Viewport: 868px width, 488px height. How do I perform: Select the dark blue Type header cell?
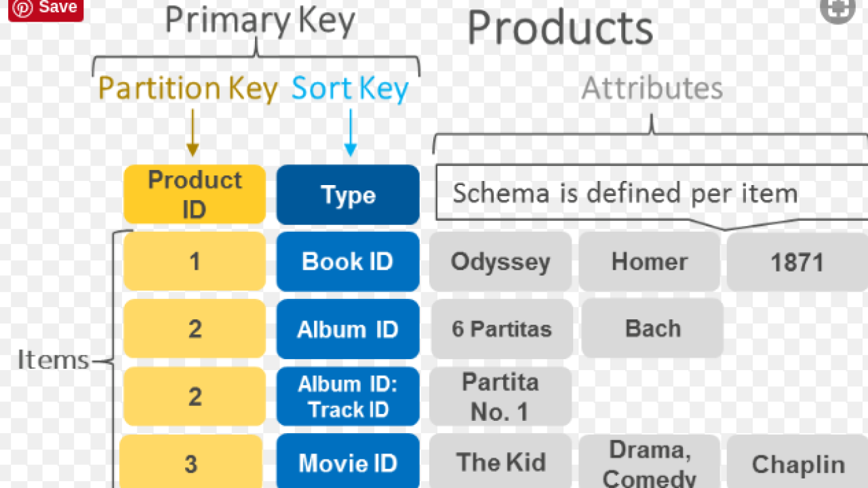pyautogui.click(x=348, y=195)
